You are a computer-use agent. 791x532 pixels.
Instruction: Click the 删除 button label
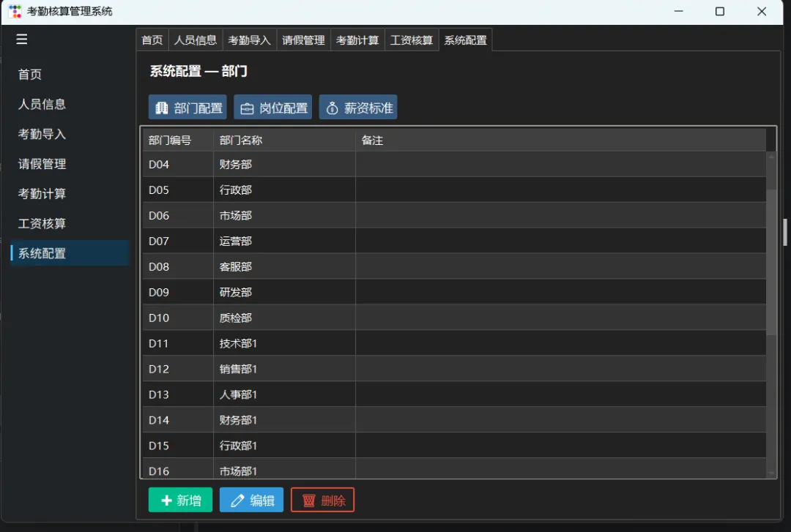point(333,501)
